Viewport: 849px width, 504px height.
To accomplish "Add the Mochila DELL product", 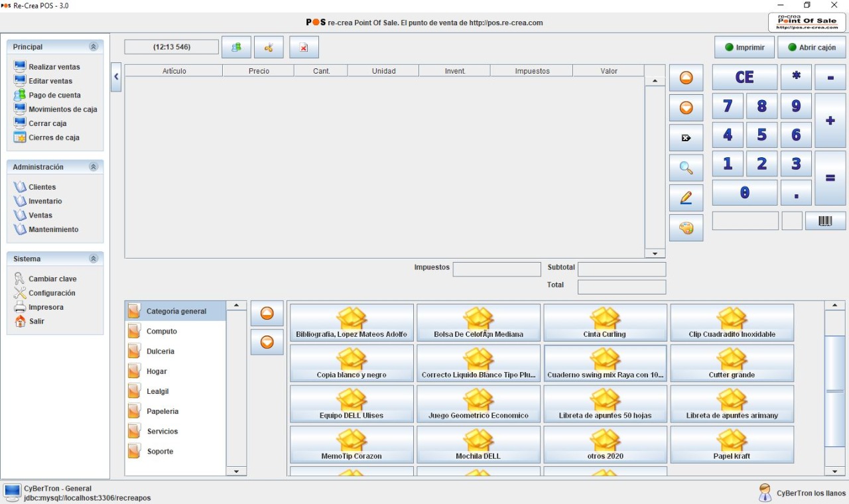I will (478, 444).
